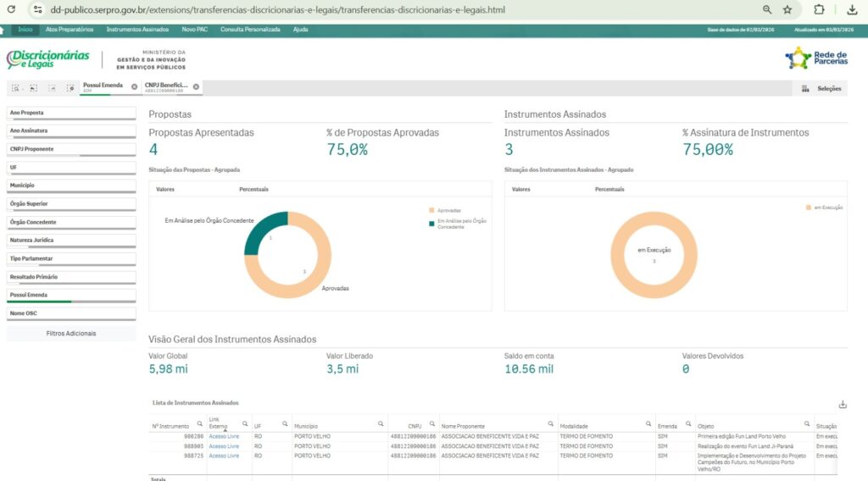Open the Seleções panel
Screen dimensions: 868x481
click(821, 88)
